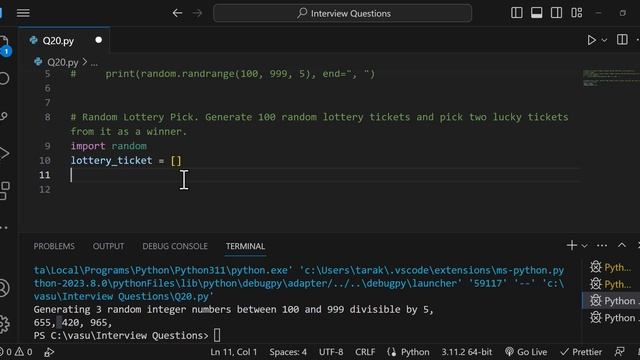The image size is (640, 360).
Task: Select the highlighted third Python terminal entry
Action: tap(611, 301)
